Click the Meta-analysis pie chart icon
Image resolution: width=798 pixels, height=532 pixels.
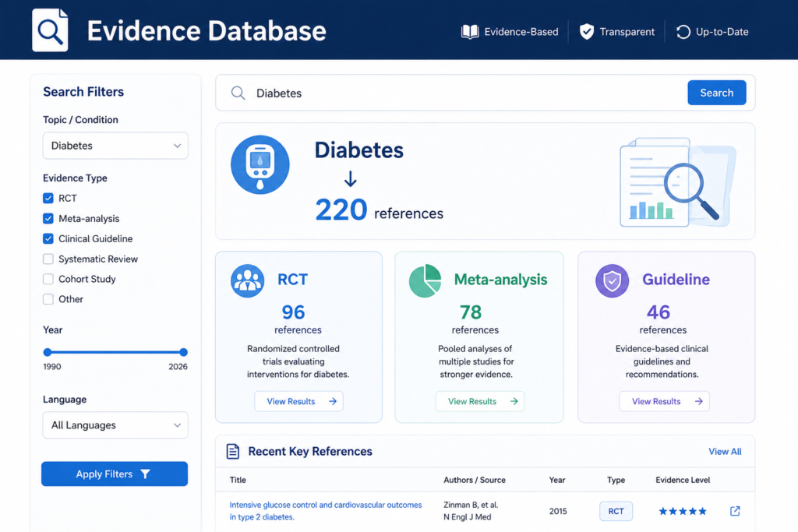click(x=425, y=280)
